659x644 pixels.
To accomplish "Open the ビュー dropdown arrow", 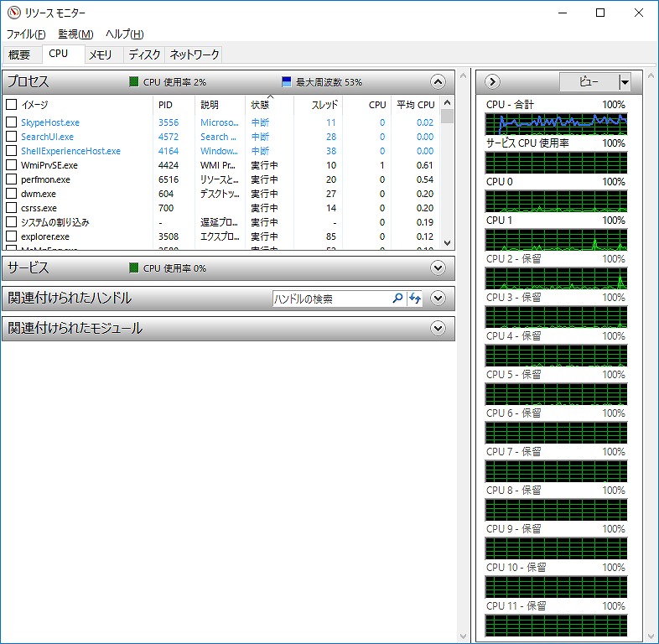I will point(625,82).
